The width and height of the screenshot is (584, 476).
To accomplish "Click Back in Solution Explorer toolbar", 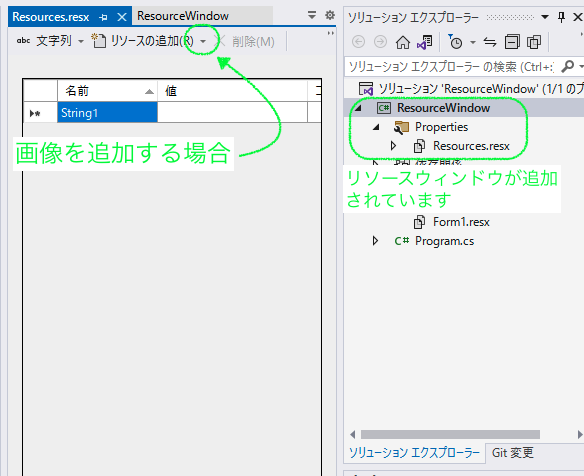I will pos(358,42).
